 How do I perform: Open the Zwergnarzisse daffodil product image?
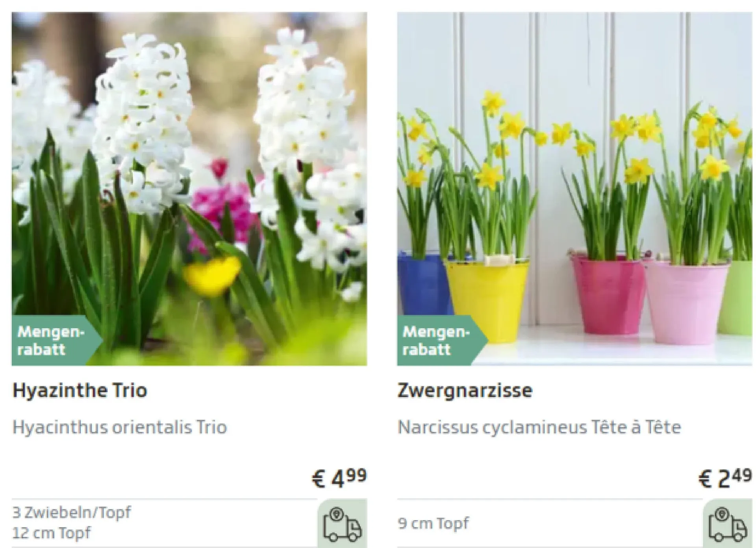[574, 189]
